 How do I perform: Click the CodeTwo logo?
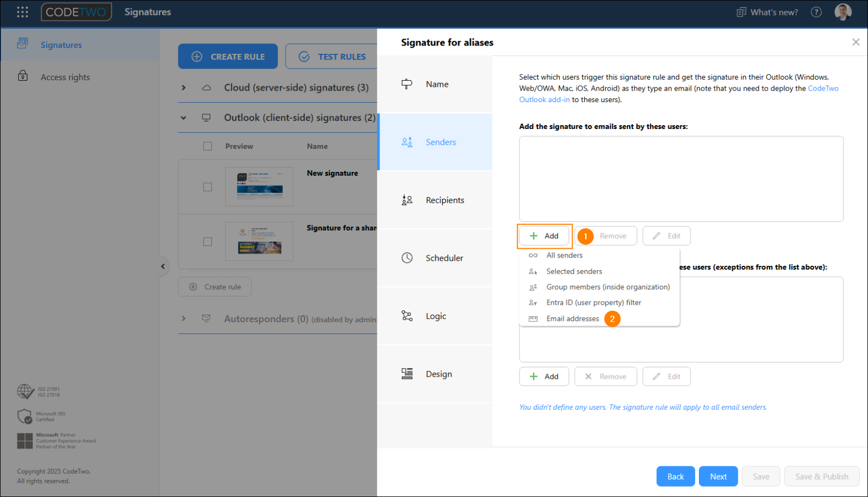(x=76, y=12)
